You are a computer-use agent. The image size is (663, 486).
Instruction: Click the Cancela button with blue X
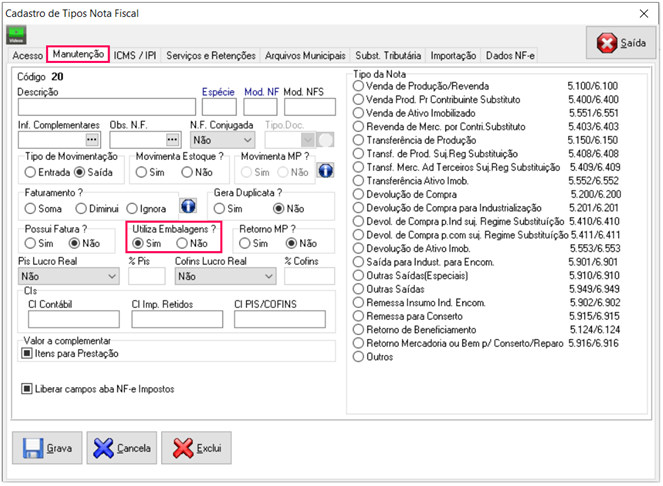pos(121,448)
